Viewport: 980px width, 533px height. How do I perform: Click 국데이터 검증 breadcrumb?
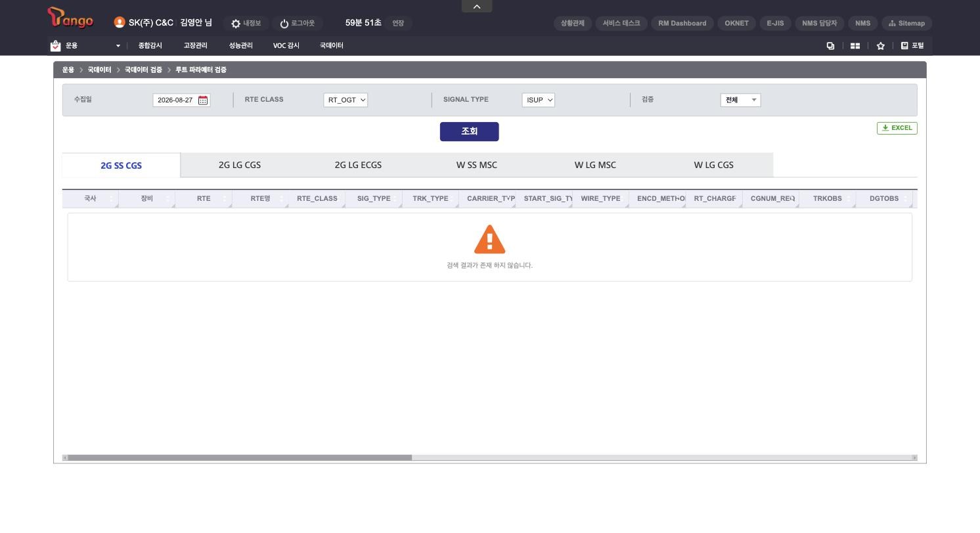[x=143, y=70]
